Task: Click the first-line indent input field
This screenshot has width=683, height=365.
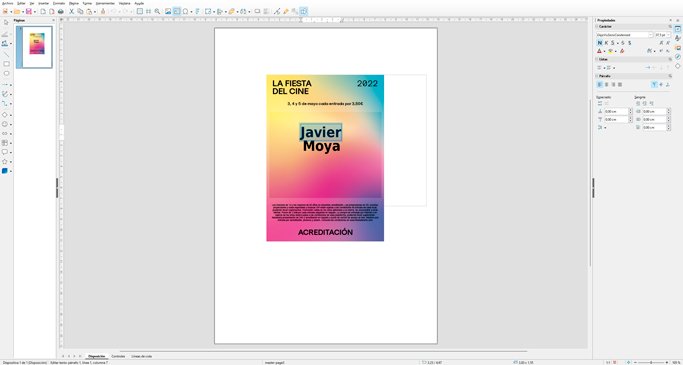Action: click(654, 127)
